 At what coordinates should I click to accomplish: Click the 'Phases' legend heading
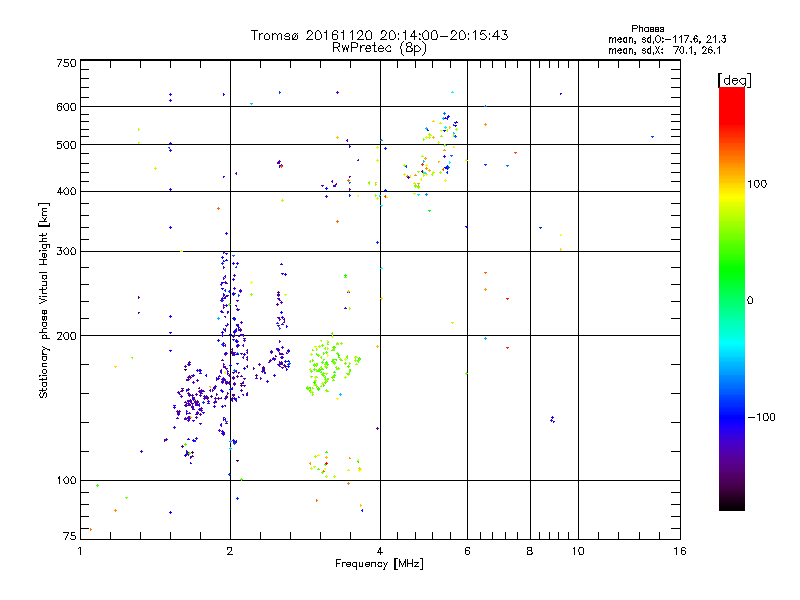pyautogui.click(x=647, y=29)
